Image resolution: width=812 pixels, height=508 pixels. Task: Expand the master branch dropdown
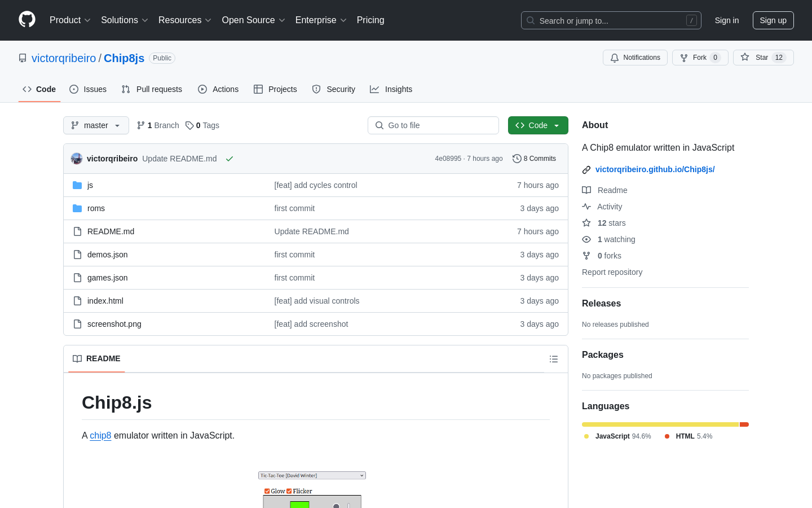[96, 125]
